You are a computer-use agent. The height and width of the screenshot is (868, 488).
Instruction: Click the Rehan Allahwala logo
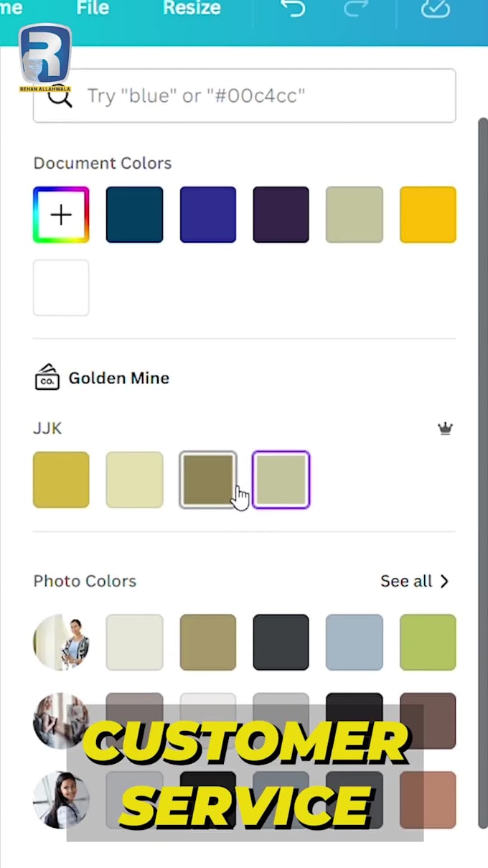[45, 57]
